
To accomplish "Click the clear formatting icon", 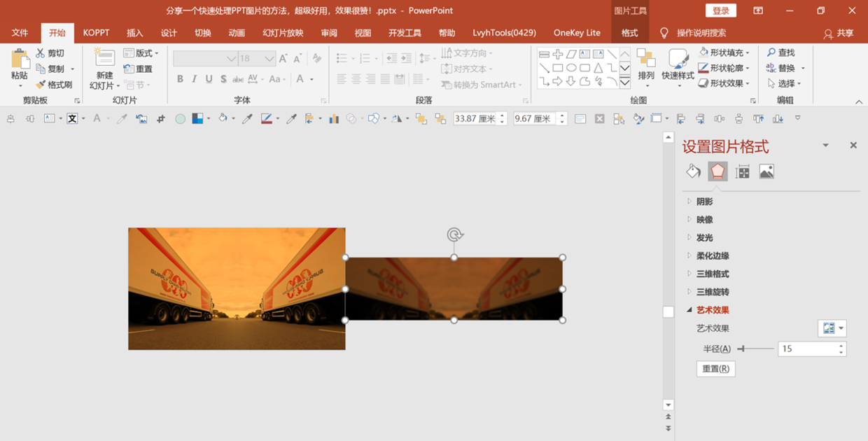I will coord(317,59).
